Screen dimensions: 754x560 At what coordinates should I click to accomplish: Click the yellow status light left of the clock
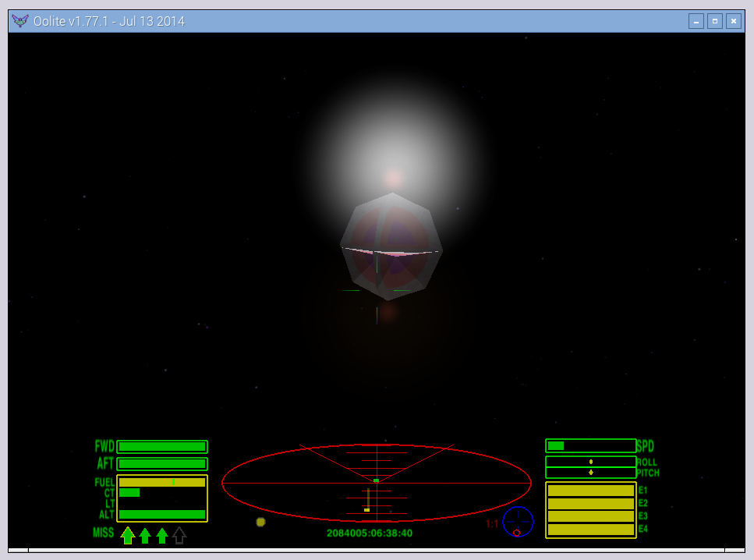click(260, 522)
